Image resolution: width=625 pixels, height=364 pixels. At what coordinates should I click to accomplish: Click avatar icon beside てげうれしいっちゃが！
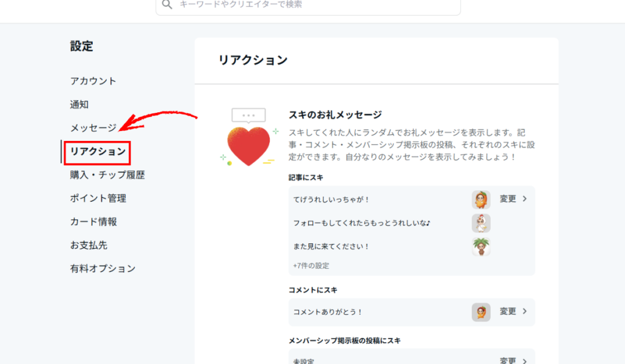(x=481, y=199)
